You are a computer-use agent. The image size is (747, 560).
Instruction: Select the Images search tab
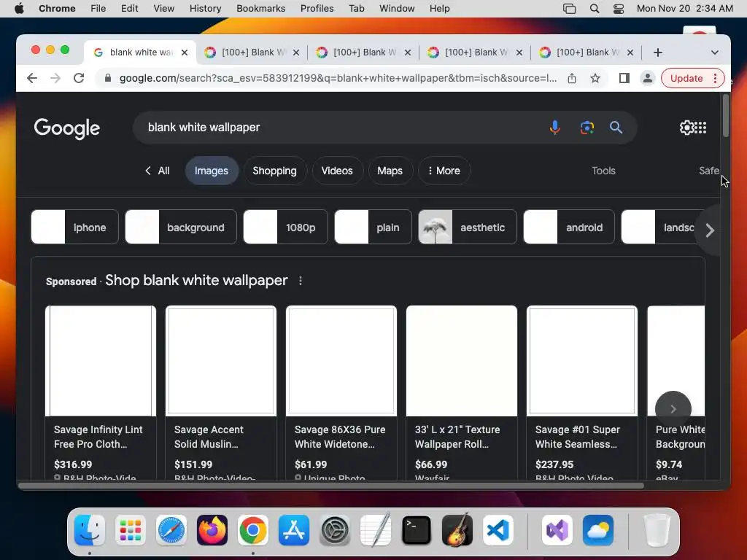[212, 171]
